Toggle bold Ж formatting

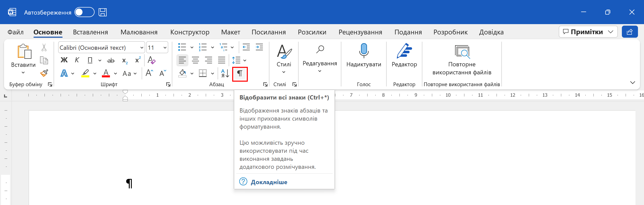(x=64, y=60)
